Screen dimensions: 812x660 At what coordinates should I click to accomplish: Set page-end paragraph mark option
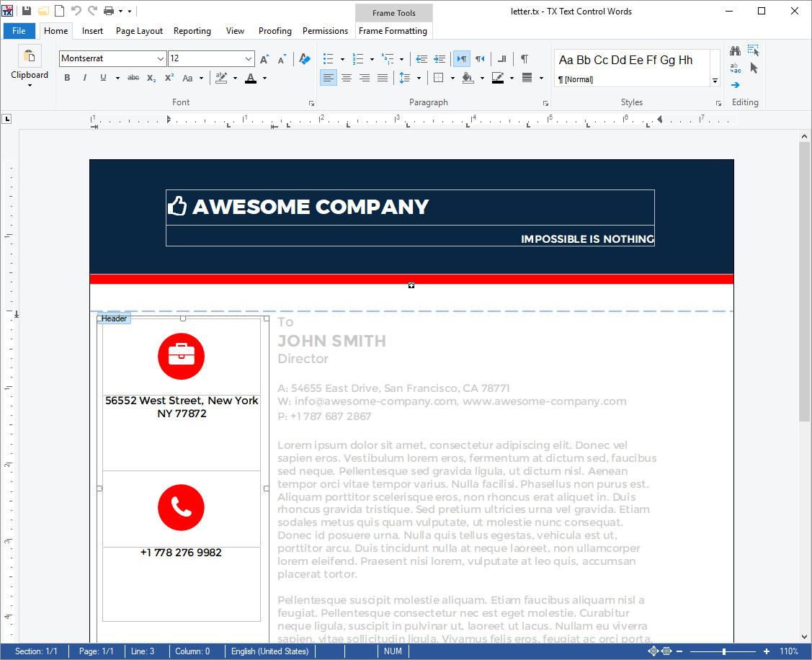pos(501,59)
